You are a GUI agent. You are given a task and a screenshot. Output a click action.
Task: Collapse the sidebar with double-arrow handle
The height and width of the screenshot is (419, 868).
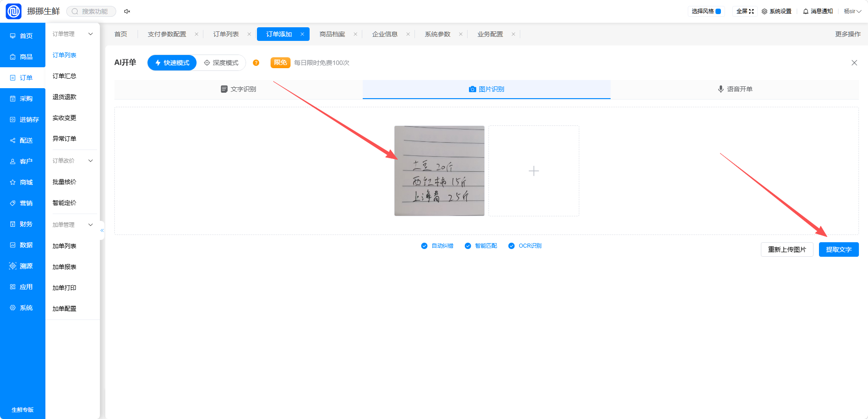102,230
